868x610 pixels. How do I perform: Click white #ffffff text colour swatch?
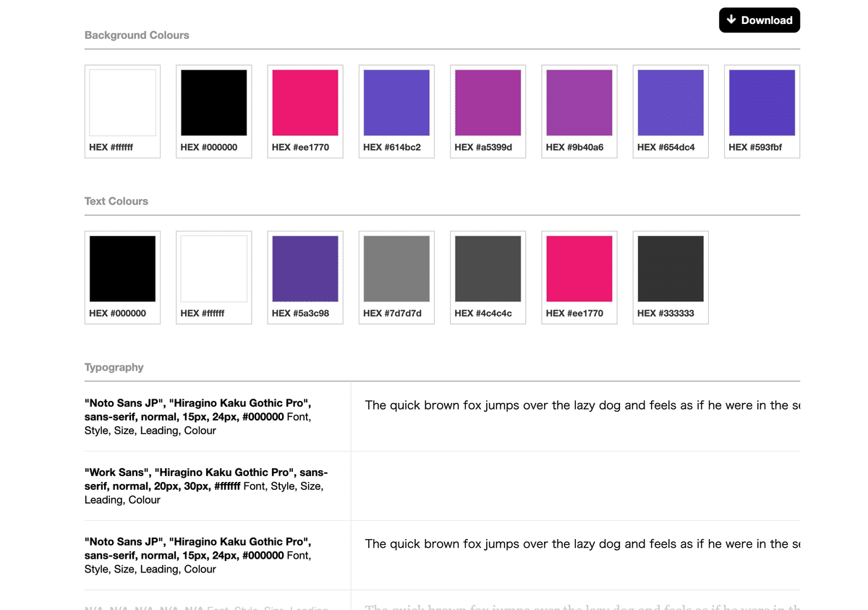[213, 268]
